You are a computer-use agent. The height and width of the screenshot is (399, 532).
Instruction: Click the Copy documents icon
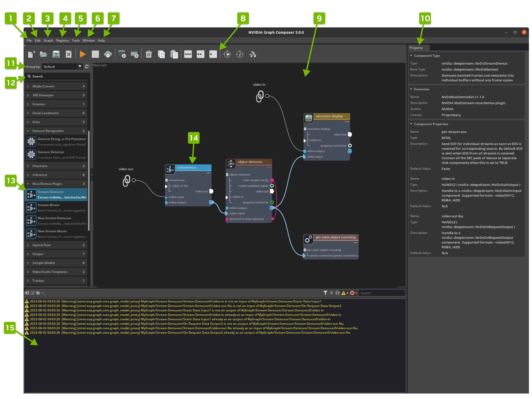click(161, 54)
